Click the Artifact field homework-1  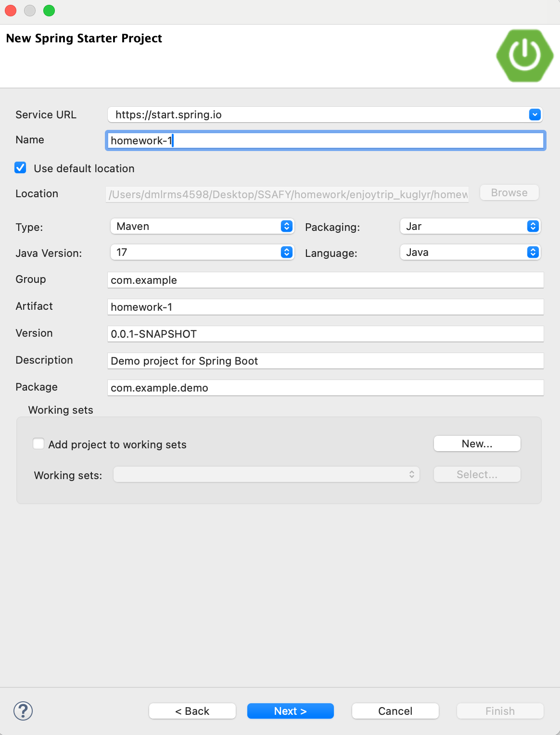(325, 307)
